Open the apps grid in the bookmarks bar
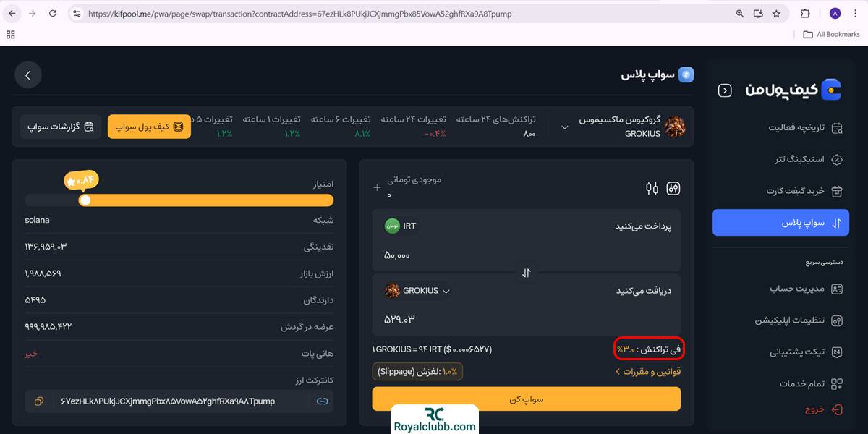 pos(11,34)
